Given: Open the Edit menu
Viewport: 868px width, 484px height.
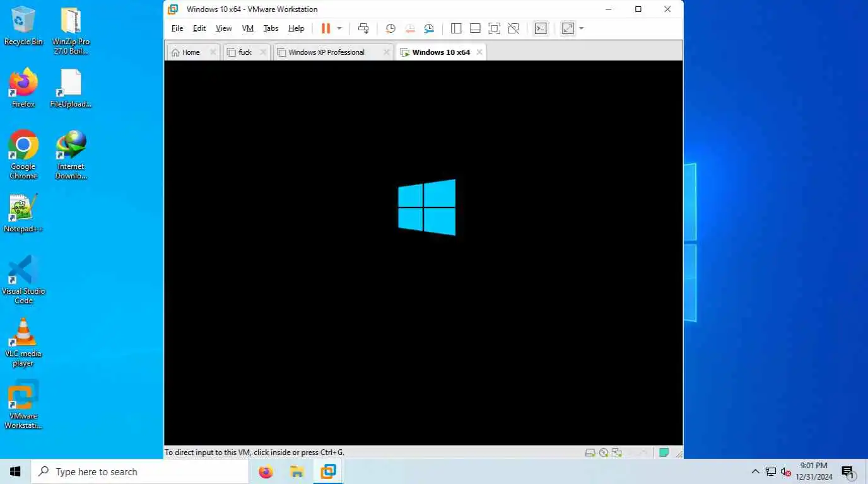Looking at the screenshot, I should point(199,28).
